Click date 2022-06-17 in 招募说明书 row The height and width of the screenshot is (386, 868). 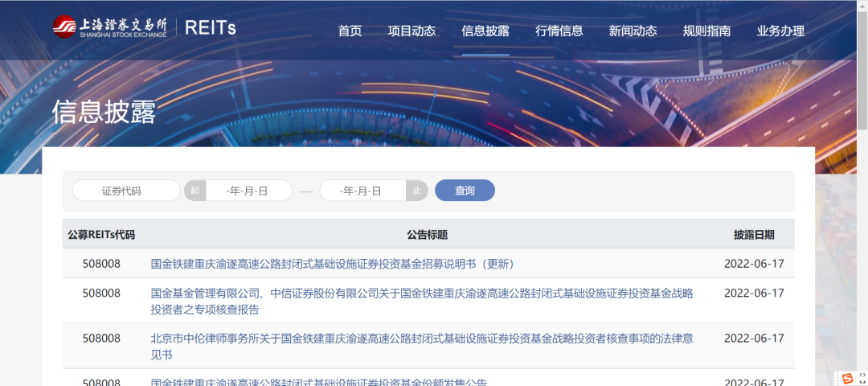(754, 264)
